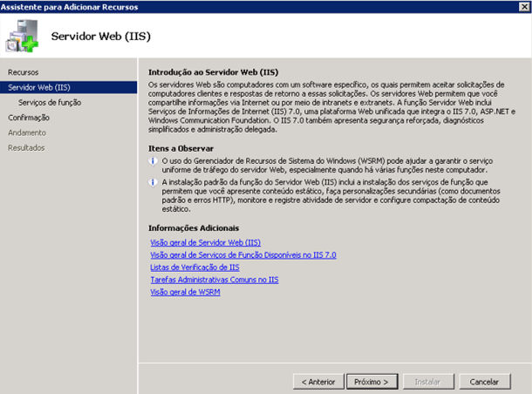Open Visão geral de WSRM link
The height and width of the screenshot is (394, 532).
coord(185,292)
